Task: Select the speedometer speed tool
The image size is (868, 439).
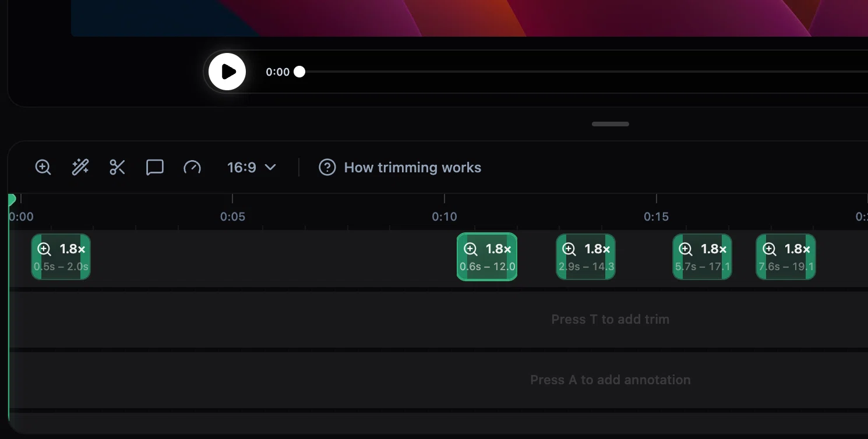Action: point(192,168)
